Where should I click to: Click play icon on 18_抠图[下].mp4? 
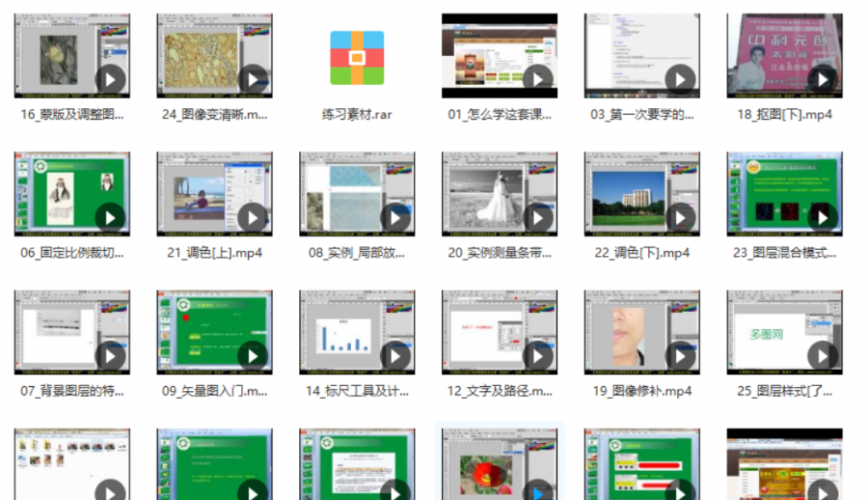click(823, 79)
